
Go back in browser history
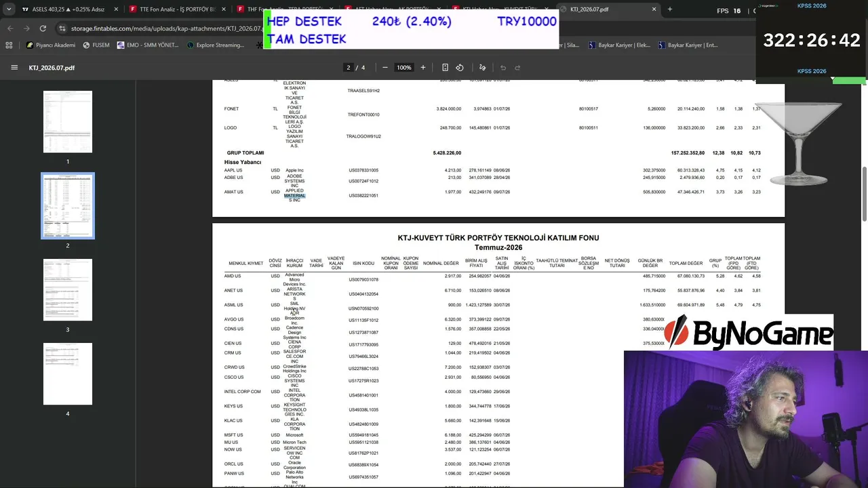[10, 28]
